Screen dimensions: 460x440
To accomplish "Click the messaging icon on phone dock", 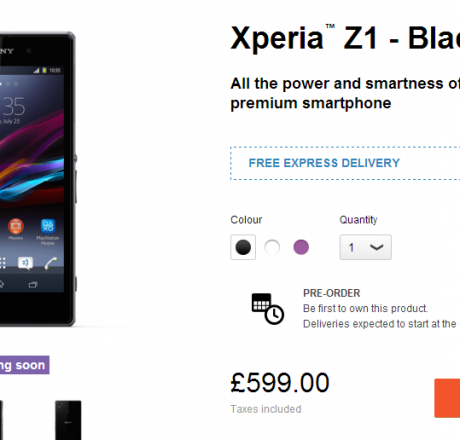I will pos(25,263).
